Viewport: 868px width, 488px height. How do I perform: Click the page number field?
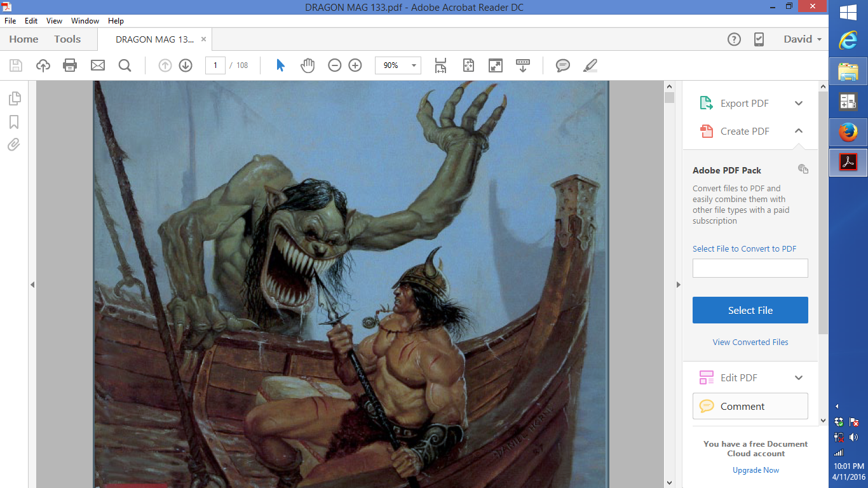coord(215,65)
